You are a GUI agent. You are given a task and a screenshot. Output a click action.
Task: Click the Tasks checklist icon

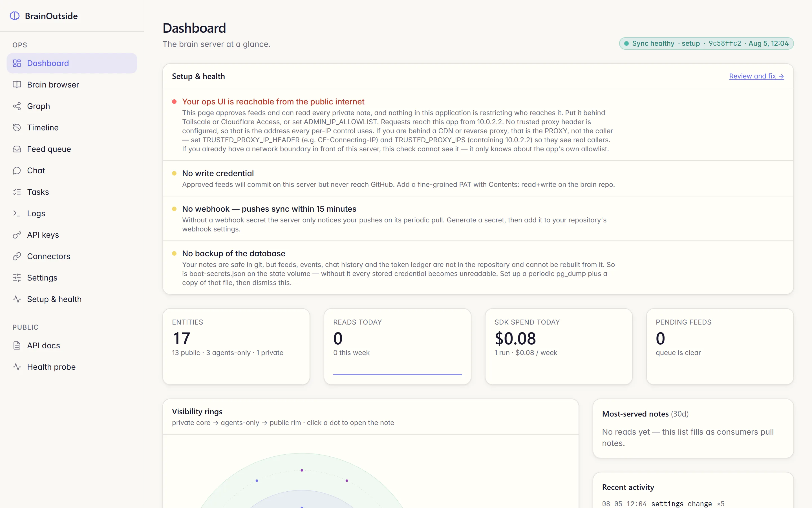click(x=17, y=192)
